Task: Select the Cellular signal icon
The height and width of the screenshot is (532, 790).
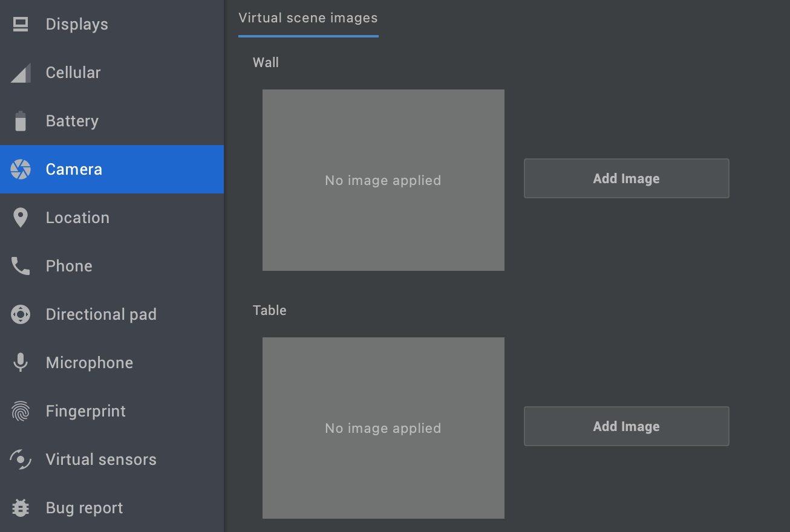Action: (20, 73)
